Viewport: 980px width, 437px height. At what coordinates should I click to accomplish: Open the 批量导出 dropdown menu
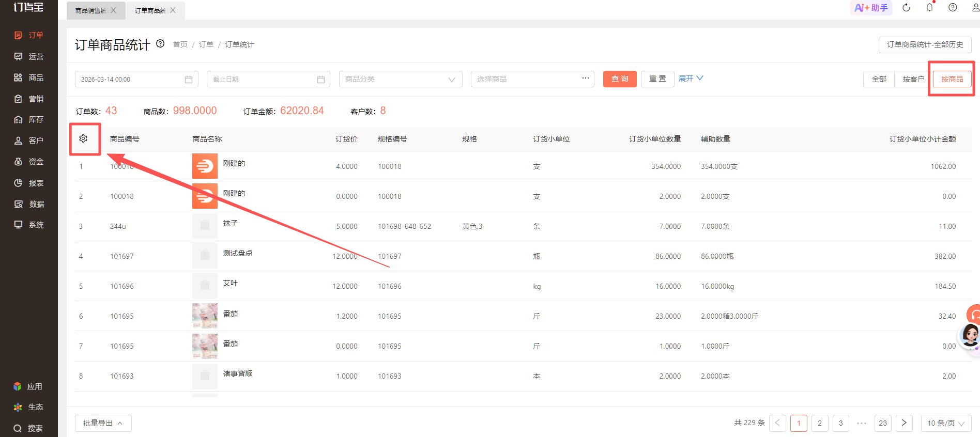(x=103, y=423)
